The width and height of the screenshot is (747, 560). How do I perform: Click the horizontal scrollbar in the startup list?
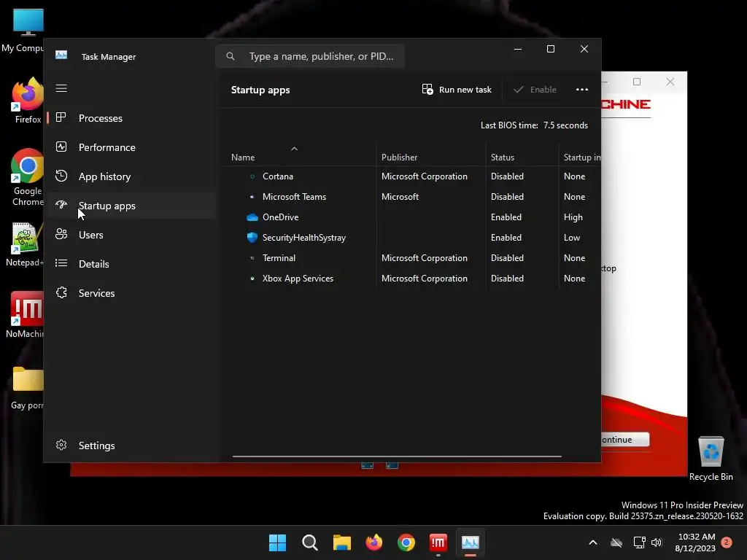point(397,456)
